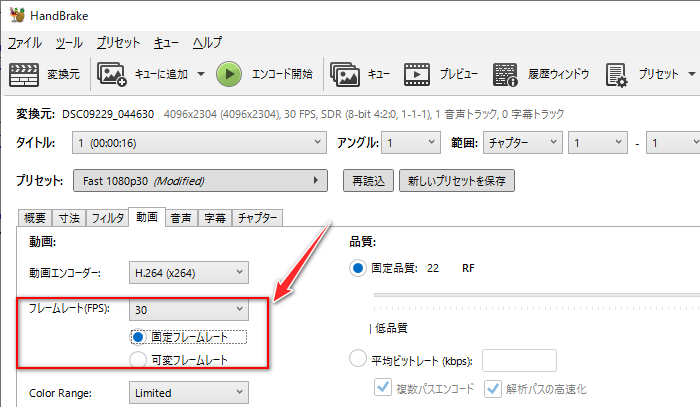Select 固定フレームレート radio button
Viewport: 700px width, 407px height.
[x=138, y=337]
